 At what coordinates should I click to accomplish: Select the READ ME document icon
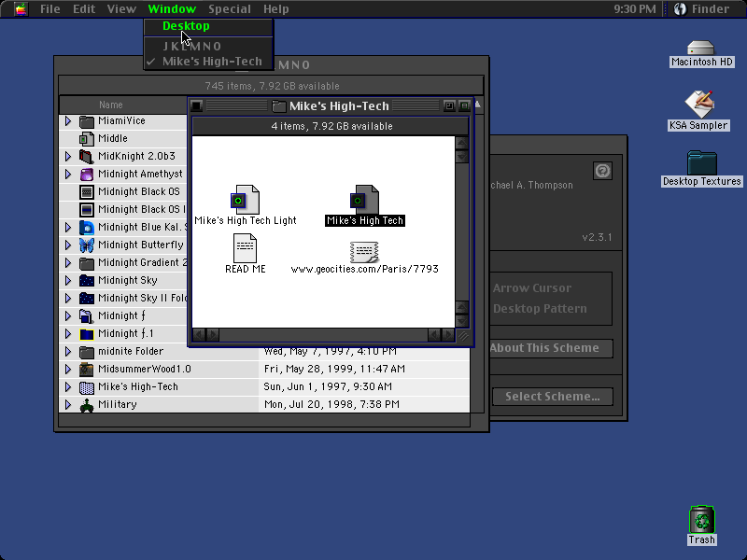(246, 247)
